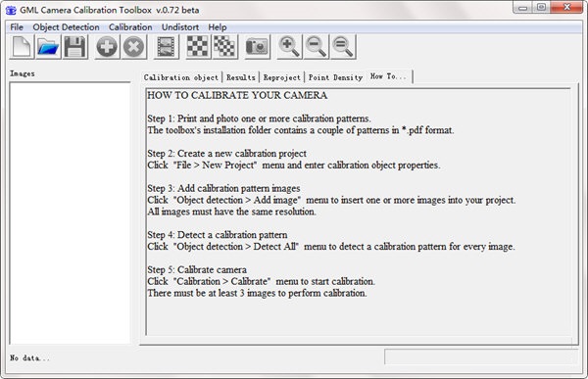
Task: Save project with floppy disk icon
Action: 75,47
